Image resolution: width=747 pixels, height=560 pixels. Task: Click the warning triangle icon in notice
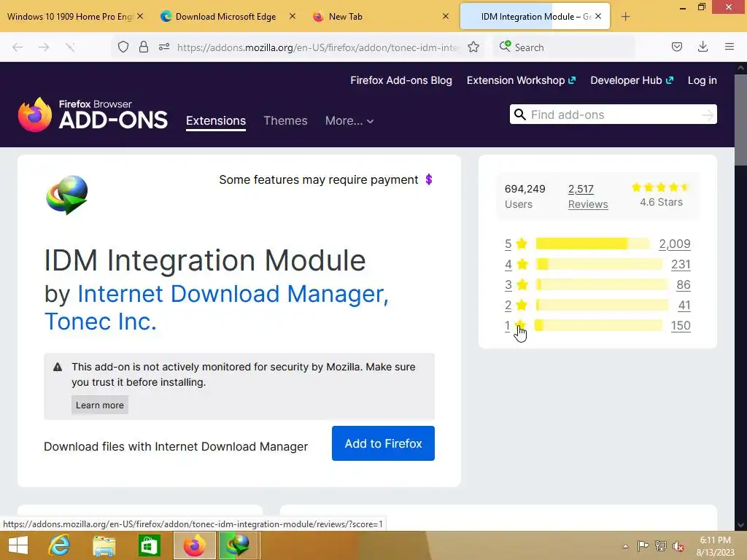tap(58, 367)
